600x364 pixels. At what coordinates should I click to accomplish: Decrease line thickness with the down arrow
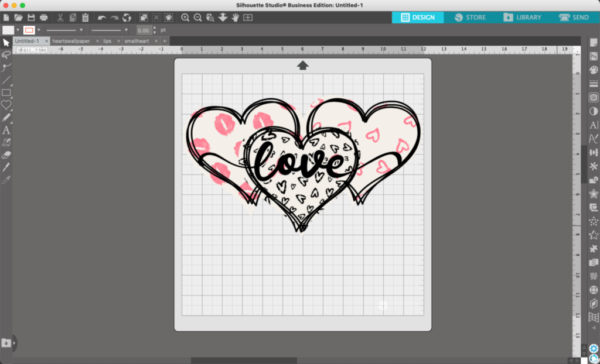click(x=155, y=33)
